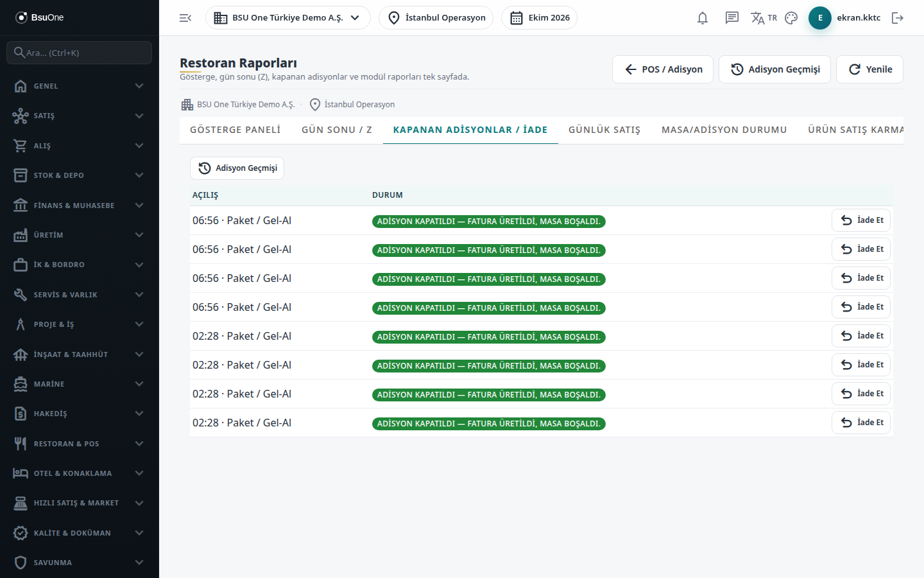Click İade Et in the last 02:28 row
Screen dimensions: 924x578
click(861, 423)
